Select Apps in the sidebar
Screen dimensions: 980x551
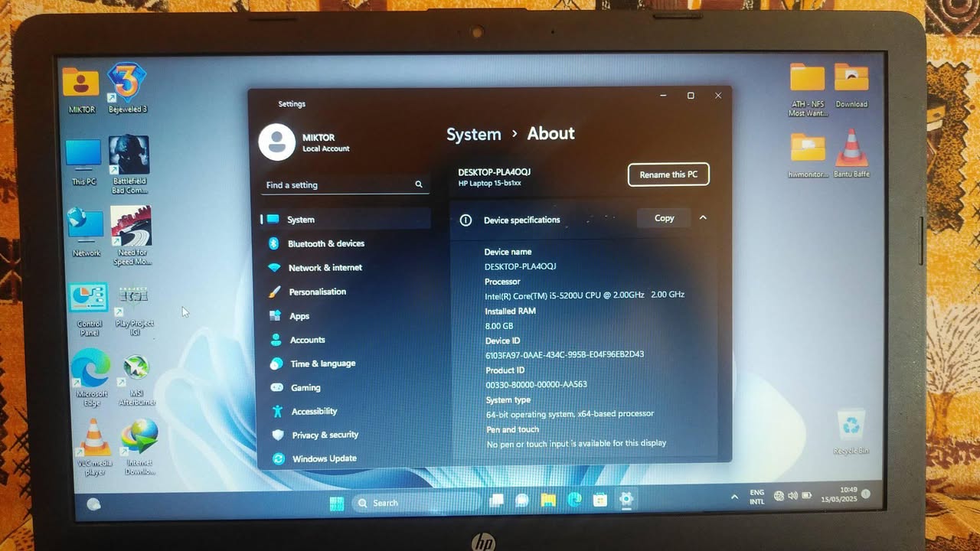pos(299,316)
